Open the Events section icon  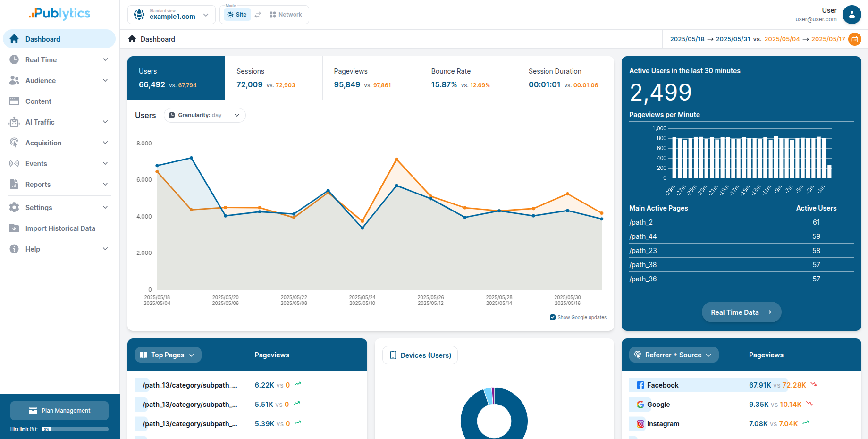(x=14, y=163)
